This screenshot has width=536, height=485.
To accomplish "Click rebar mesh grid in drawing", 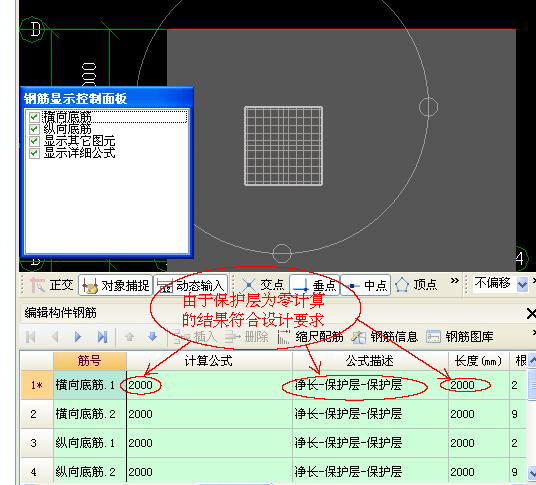I will coord(283,146).
